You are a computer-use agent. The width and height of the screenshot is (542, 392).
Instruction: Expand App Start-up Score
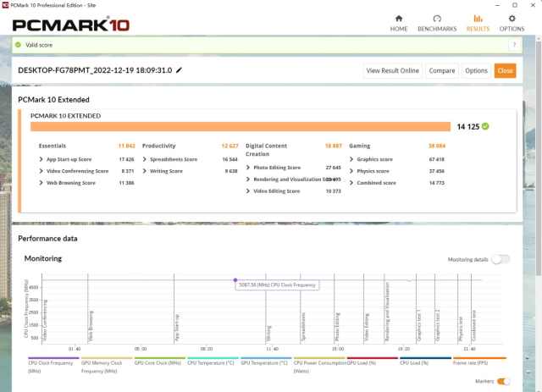click(41, 159)
